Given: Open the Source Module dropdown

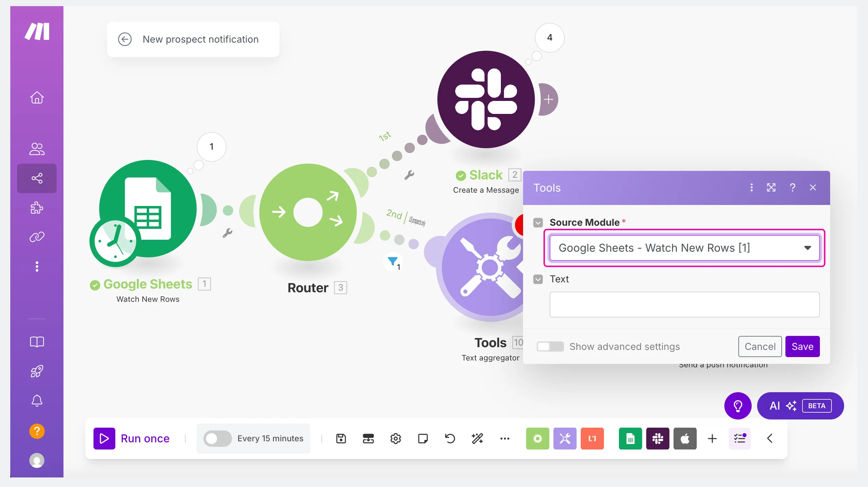Looking at the screenshot, I should pos(684,248).
